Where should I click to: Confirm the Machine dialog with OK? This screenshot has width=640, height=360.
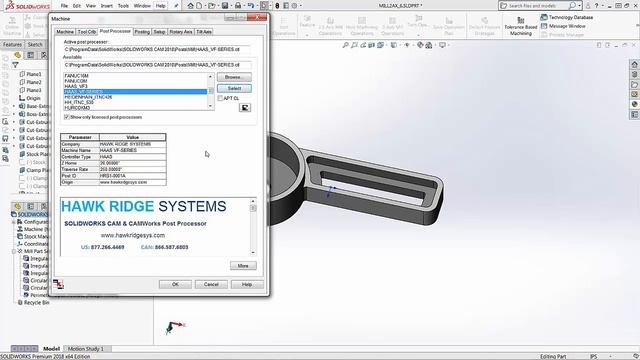pyautogui.click(x=175, y=284)
